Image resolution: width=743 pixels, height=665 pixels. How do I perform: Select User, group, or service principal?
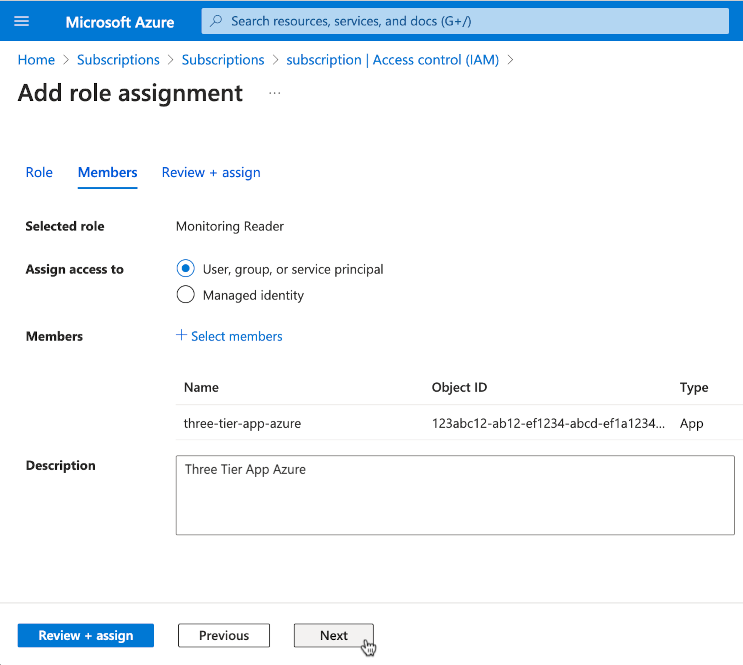pyautogui.click(x=185, y=269)
